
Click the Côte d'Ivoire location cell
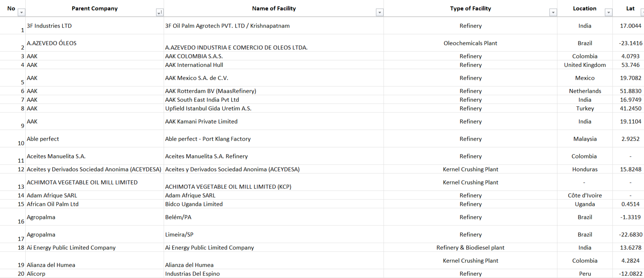point(585,195)
